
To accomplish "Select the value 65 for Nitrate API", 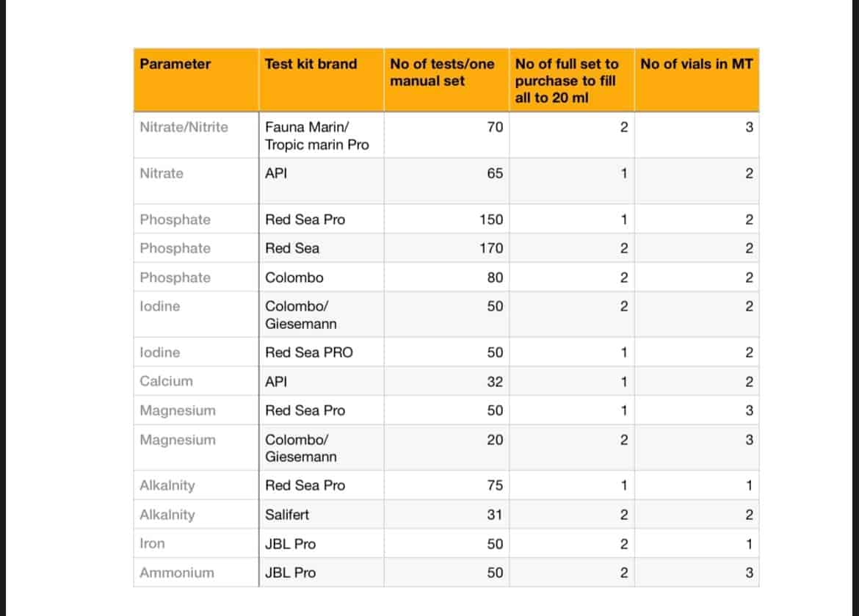I will click(x=496, y=174).
